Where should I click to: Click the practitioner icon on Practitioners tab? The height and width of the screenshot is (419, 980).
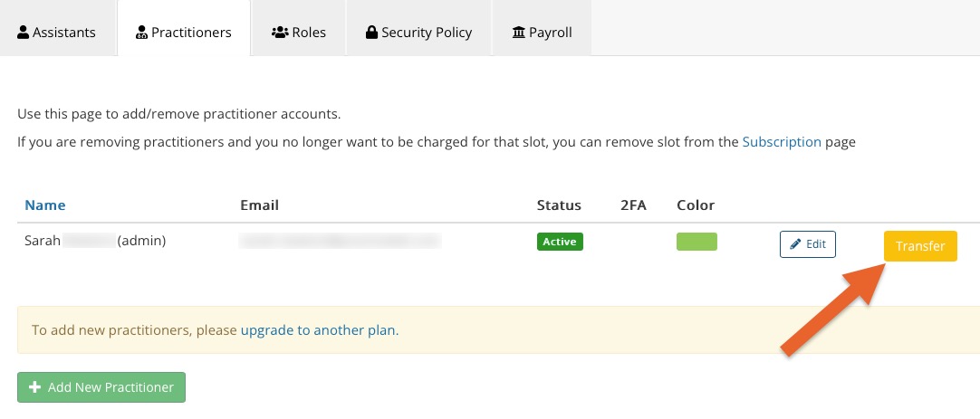point(141,33)
